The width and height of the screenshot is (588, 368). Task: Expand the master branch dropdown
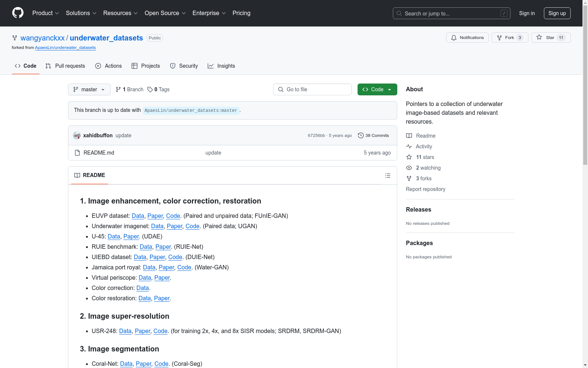tap(89, 89)
